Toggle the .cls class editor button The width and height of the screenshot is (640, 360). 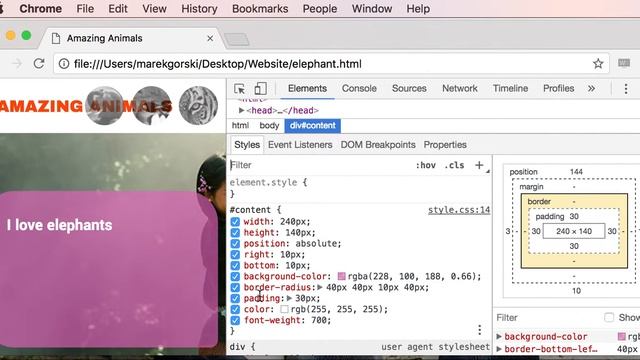coord(454,165)
